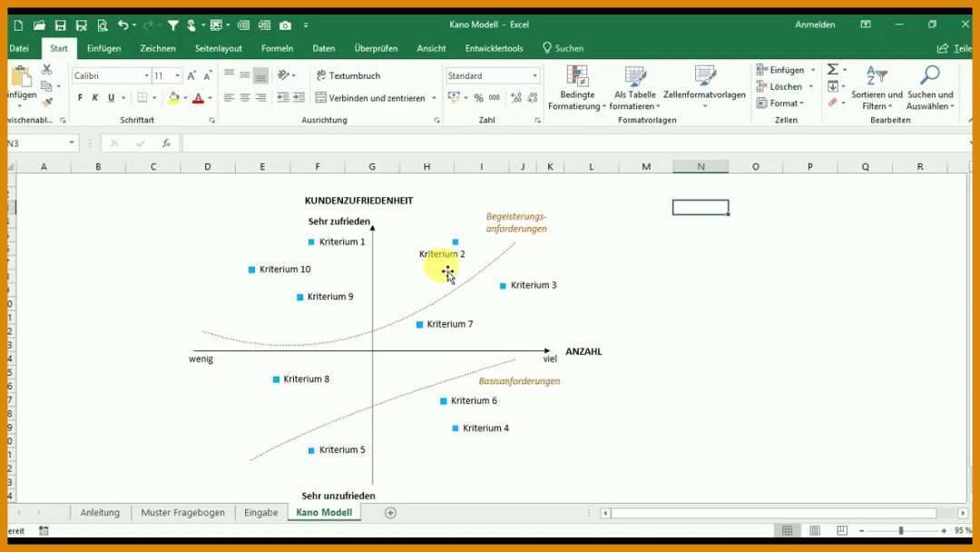Click Anmelden to sign in

815,25
